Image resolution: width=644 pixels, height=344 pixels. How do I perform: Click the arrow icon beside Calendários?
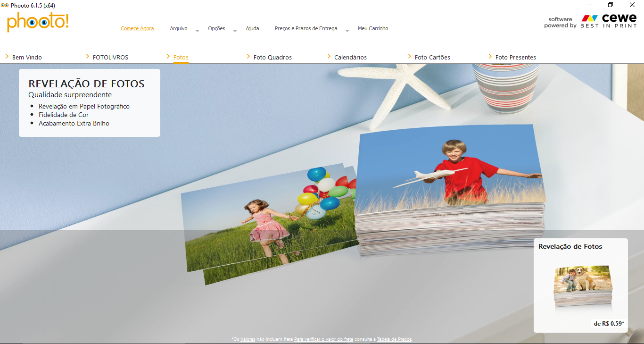click(329, 57)
